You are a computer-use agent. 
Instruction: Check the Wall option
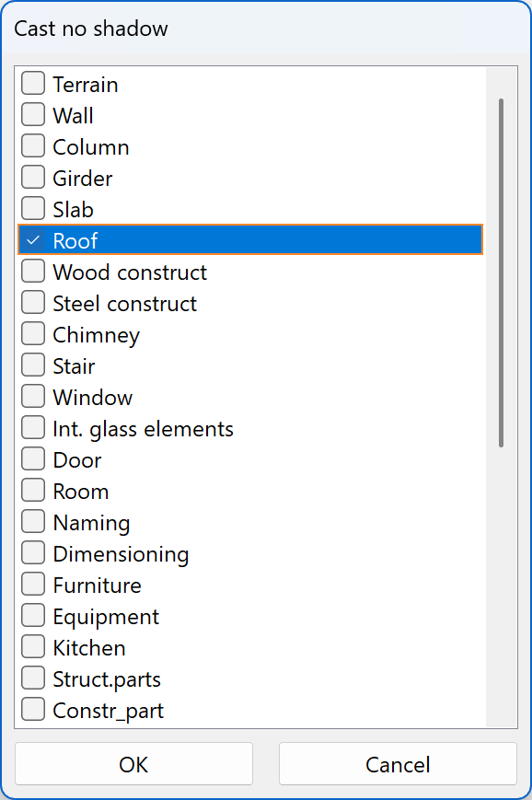32,114
